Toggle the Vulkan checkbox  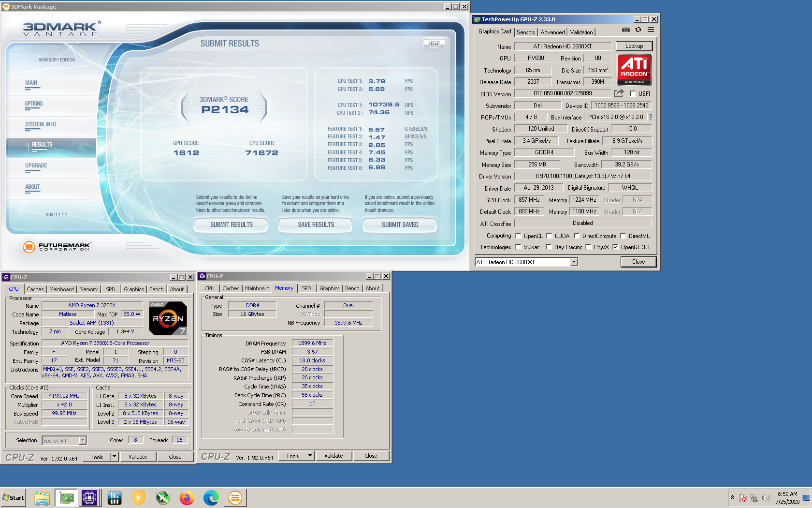click(518, 247)
